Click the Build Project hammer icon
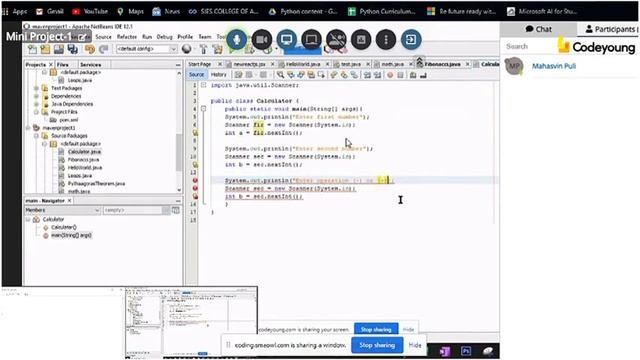The image size is (640, 360). [203, 49]
